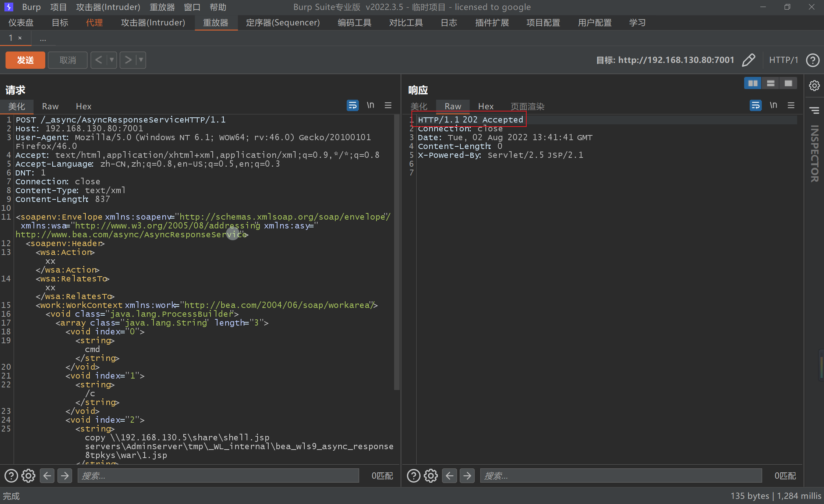Switch to 编码工具 decoder tab
This screenshot has height=504, width=824.
(354, 23)
